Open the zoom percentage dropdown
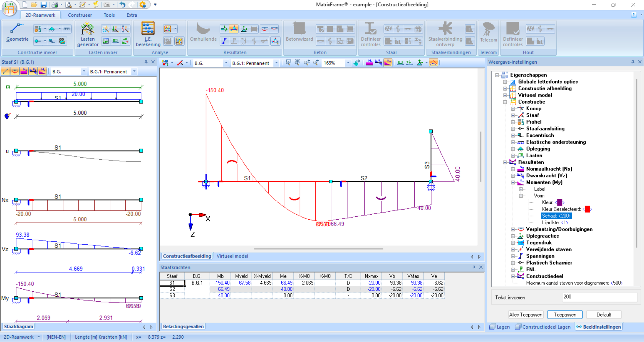Image resolution: width=644 pixels, height=342 pixels. point(348,63)
